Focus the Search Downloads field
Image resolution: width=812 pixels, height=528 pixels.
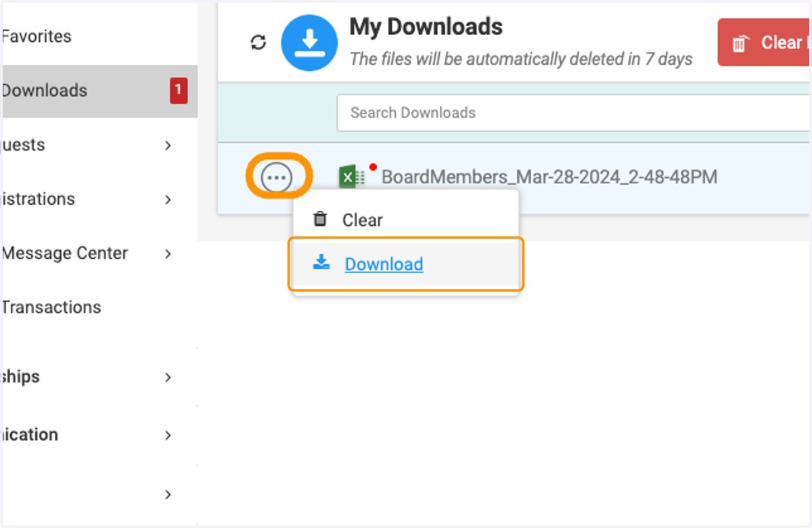574,113
